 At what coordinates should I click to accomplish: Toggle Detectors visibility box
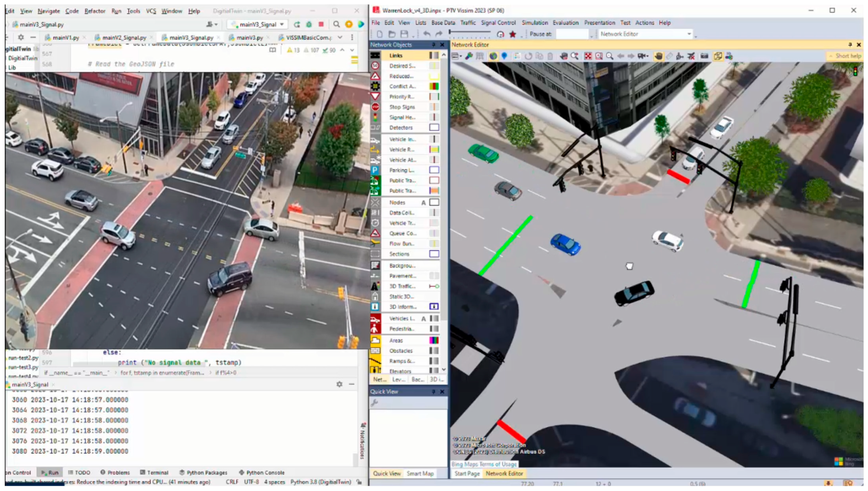434,128
